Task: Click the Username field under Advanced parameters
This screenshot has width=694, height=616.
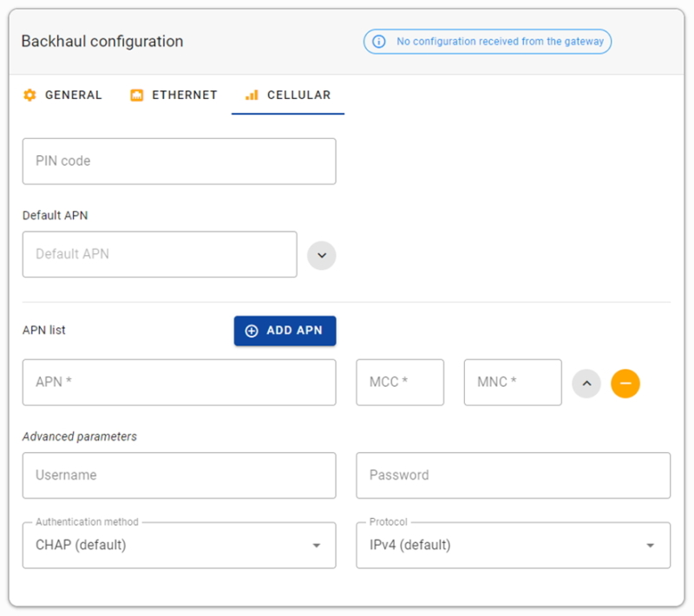Action: (x=179, y=475)
